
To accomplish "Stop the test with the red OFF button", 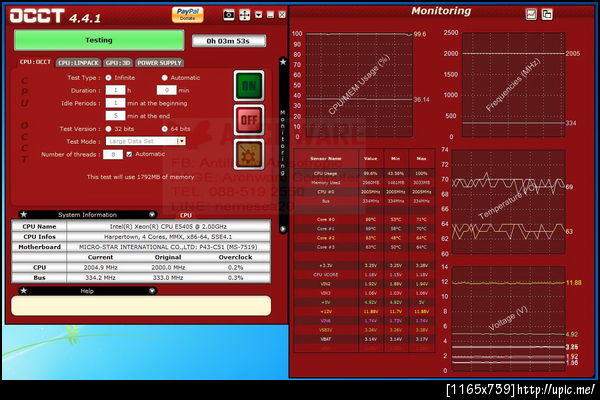I will tap(249, 120).
